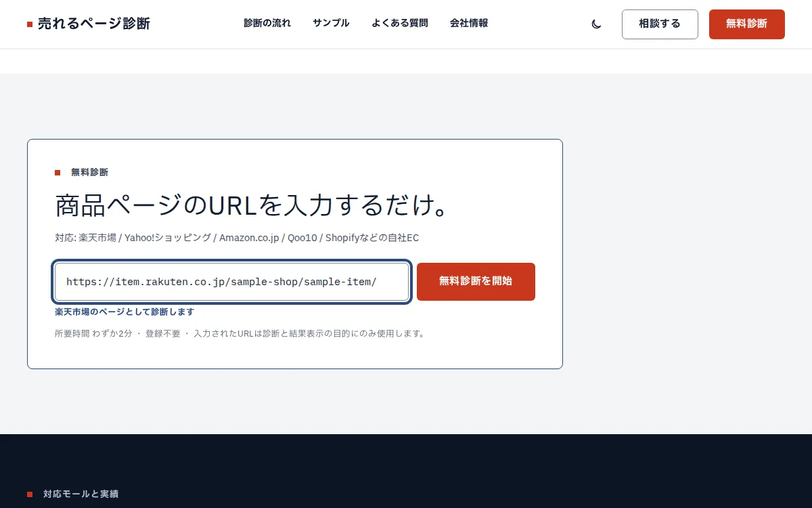Open the 売れるページ診断 logo home link
The width and height of the screenshot is (812, 508).
pyautogui.click(x=89, y=24)
